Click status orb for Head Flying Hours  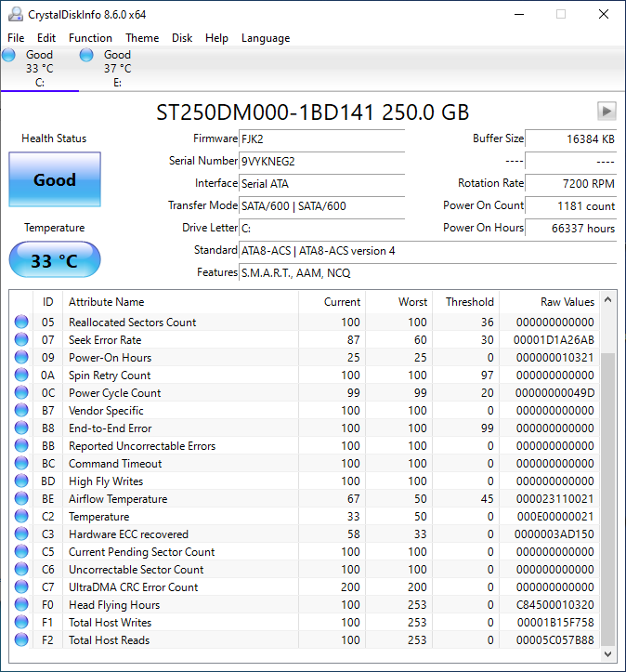click(x=21, y=605)
